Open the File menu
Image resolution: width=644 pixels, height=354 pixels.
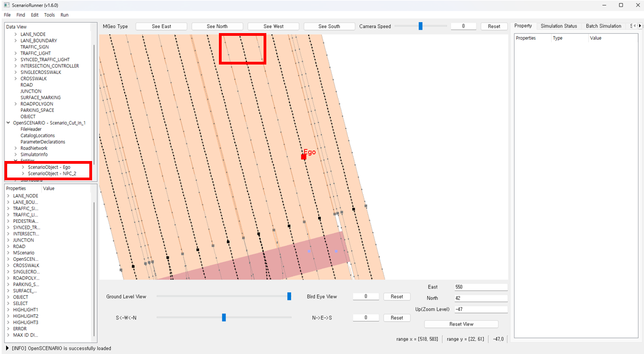click(x=7, y=15)
